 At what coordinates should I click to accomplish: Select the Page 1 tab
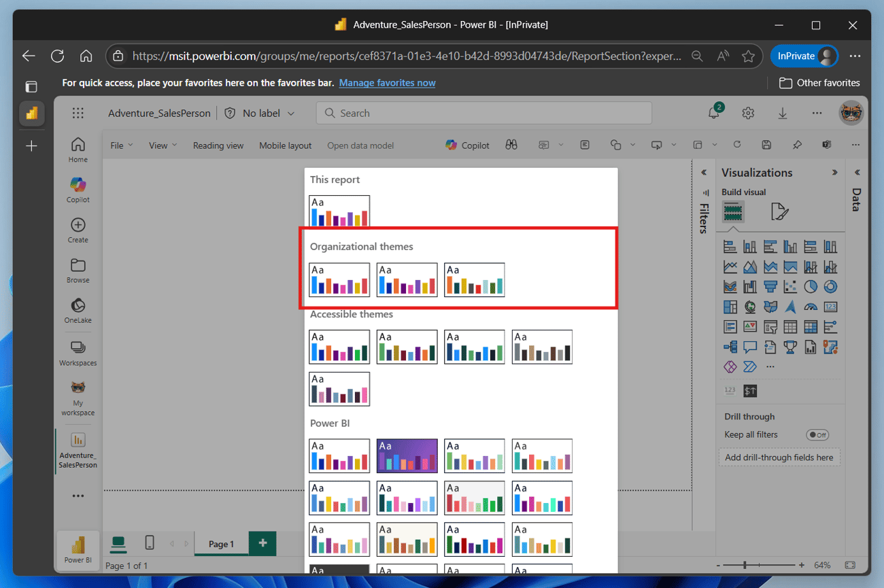221,544
